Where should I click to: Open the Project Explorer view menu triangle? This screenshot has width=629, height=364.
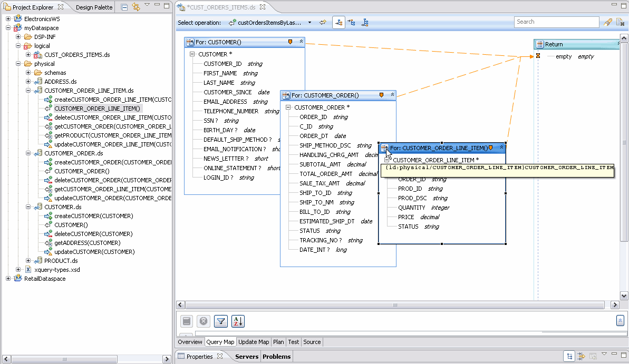tap(147, 5)
